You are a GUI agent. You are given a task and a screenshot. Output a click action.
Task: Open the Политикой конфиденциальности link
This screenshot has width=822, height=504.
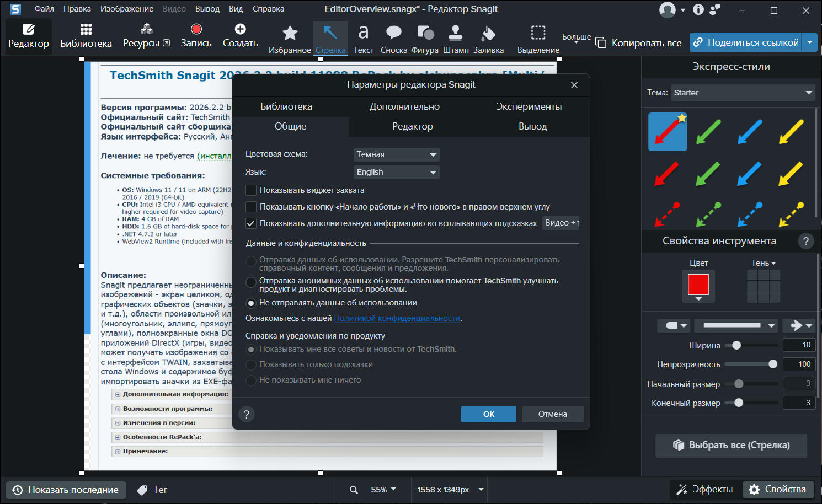397,318
